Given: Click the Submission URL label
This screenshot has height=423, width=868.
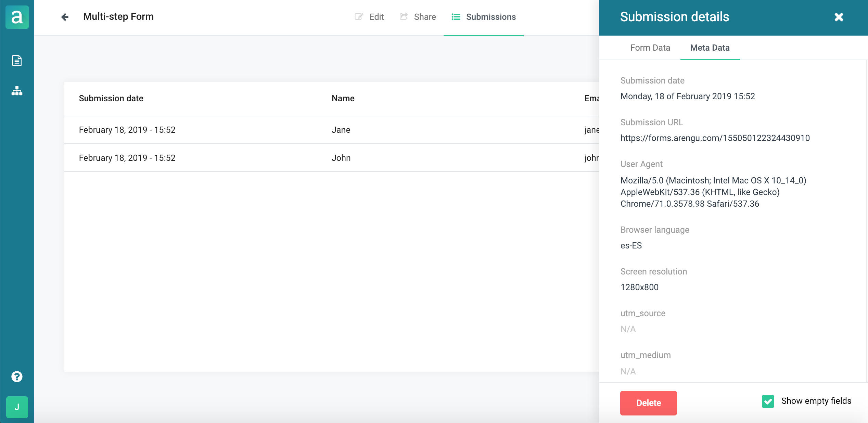Looking at the screenshot, I should click(x=651, y=122).
